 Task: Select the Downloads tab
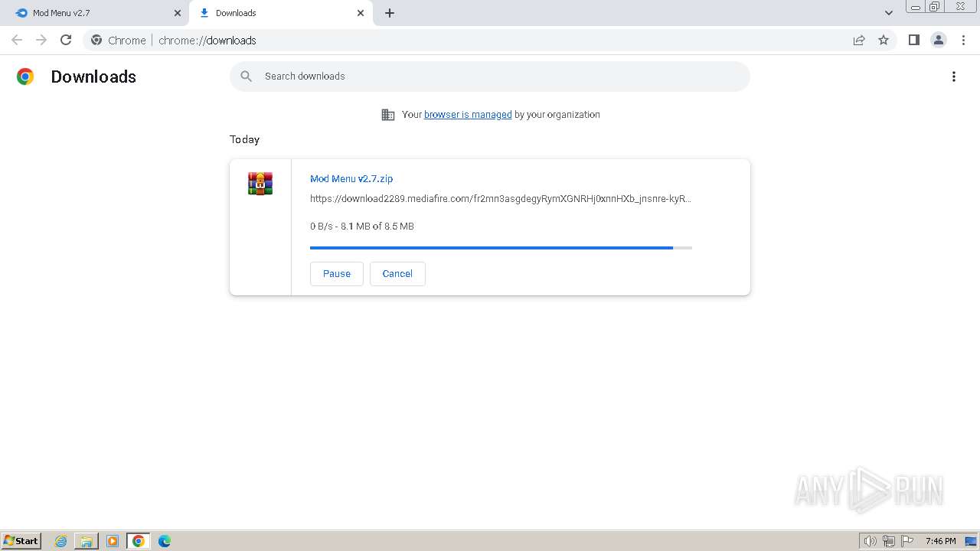click(x=281, y=13)
